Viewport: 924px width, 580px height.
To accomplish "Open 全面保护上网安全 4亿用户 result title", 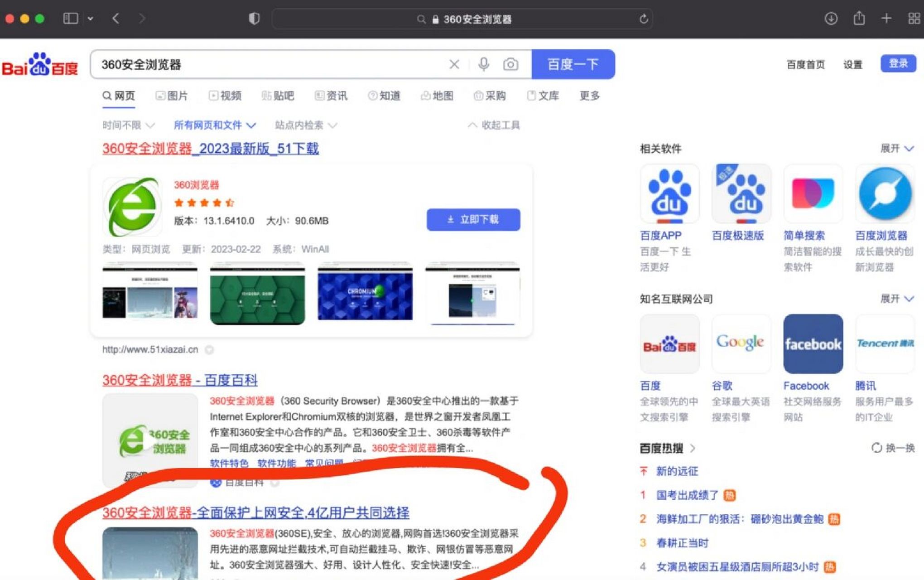I will point(256,513).
